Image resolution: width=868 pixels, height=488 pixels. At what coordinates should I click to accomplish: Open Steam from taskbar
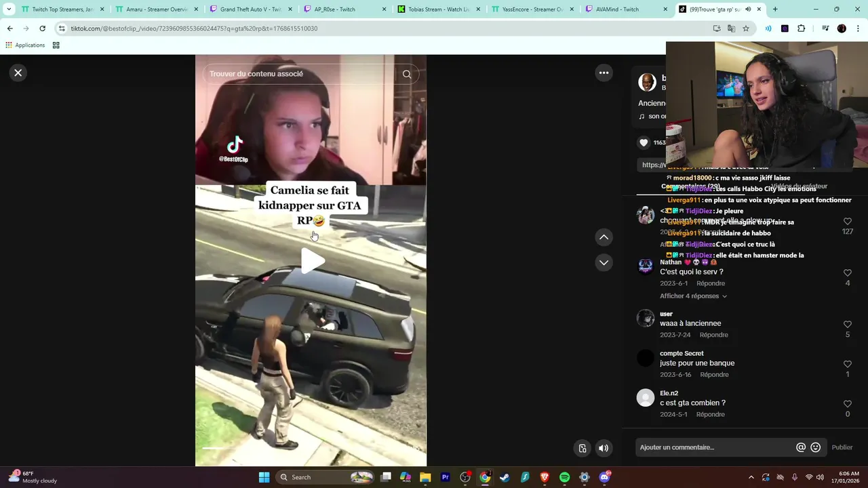click(x=505, y=477)
